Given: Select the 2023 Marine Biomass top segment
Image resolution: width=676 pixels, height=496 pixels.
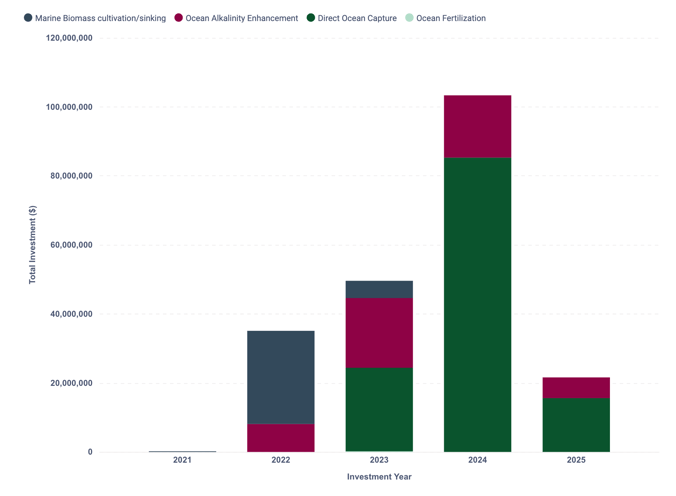Looking at the screenshot, I should 379,289.
